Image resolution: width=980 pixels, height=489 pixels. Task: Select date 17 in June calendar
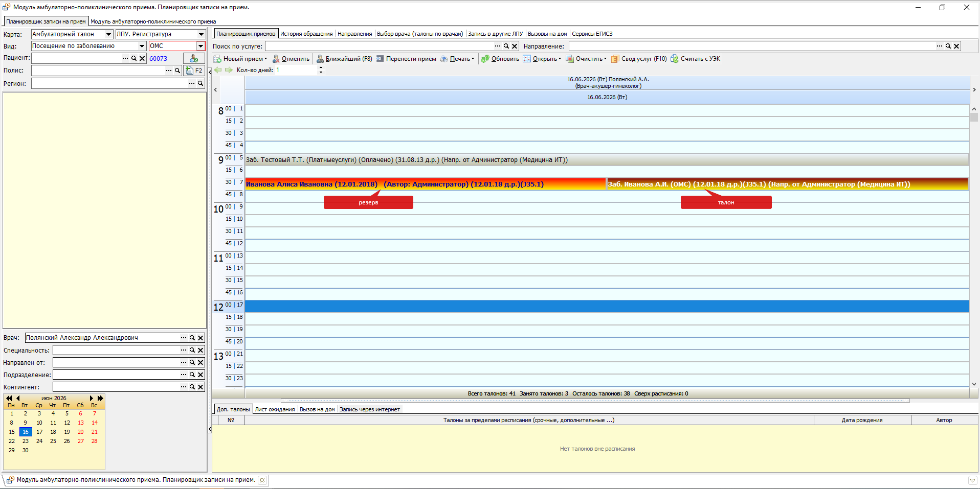tap(39, 432)
